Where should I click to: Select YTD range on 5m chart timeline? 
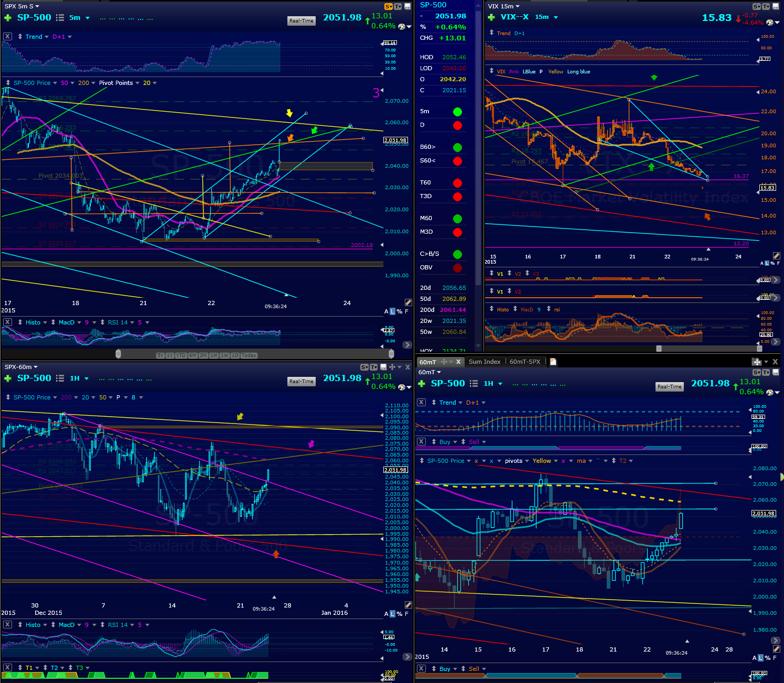pos(181,355)
